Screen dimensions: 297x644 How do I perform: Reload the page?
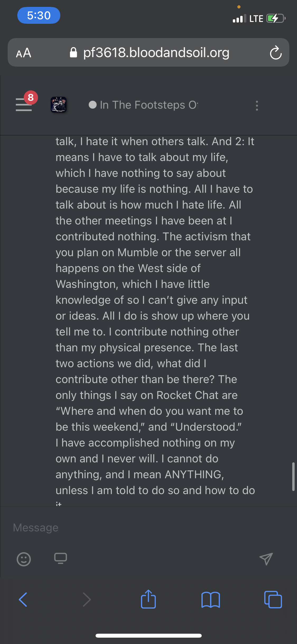[276, 53]
